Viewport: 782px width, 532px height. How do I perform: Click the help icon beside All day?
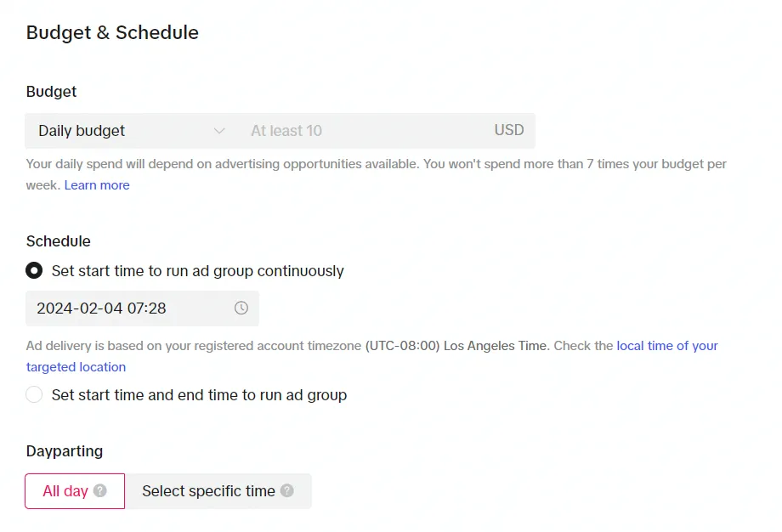coord(100,490)
